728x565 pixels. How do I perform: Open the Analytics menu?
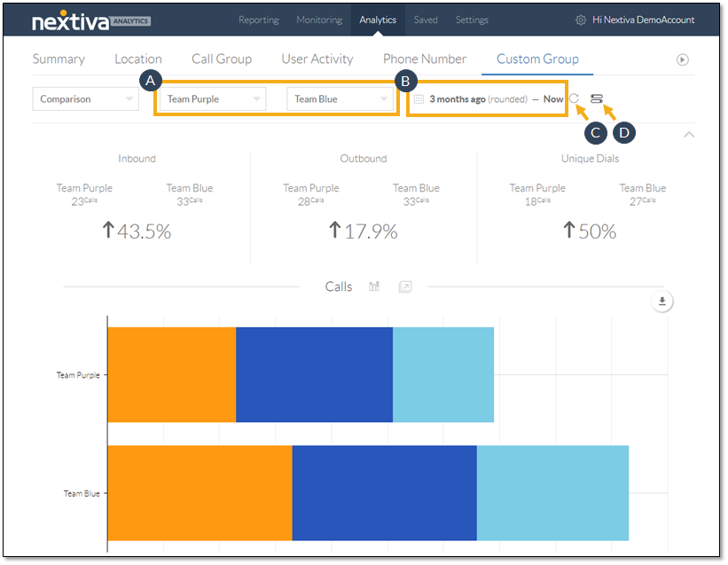[x=378, y=20]
